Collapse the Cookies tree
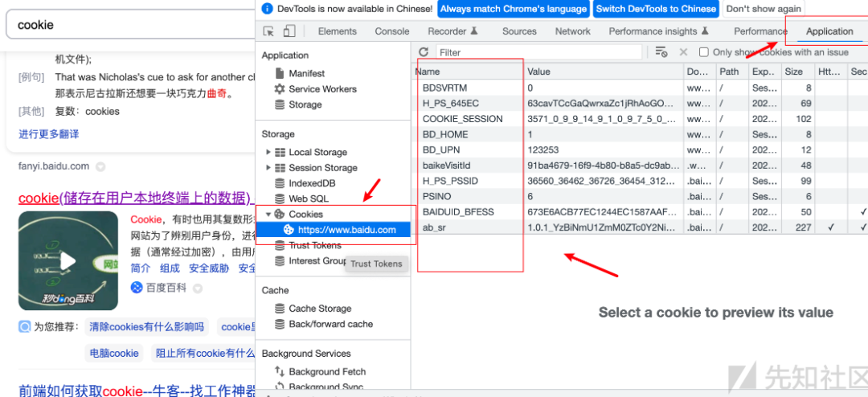 coord(268,214)
